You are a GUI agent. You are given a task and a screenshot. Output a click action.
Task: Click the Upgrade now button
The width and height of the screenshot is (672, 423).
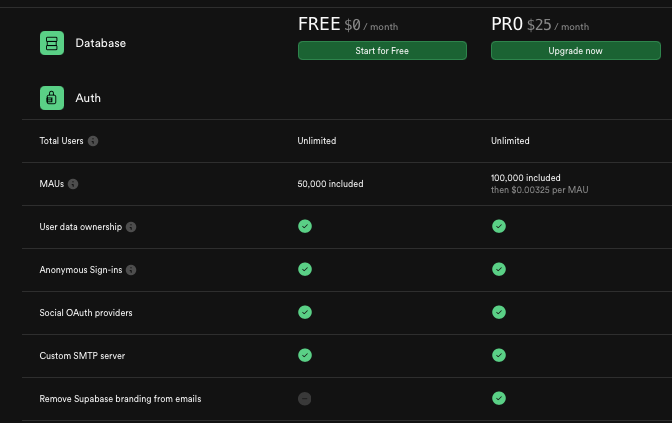[576, 51]
